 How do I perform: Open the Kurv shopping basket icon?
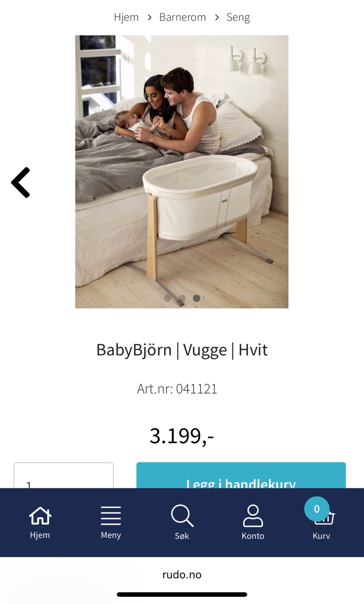pyautogui.click(x=324, y=518)
